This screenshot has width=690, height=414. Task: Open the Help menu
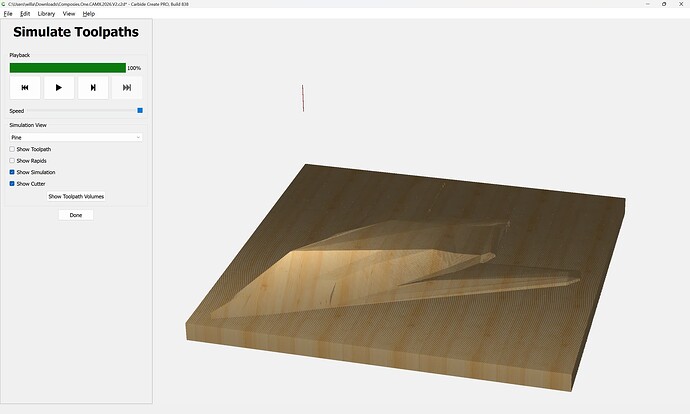[x=88, y=14]
